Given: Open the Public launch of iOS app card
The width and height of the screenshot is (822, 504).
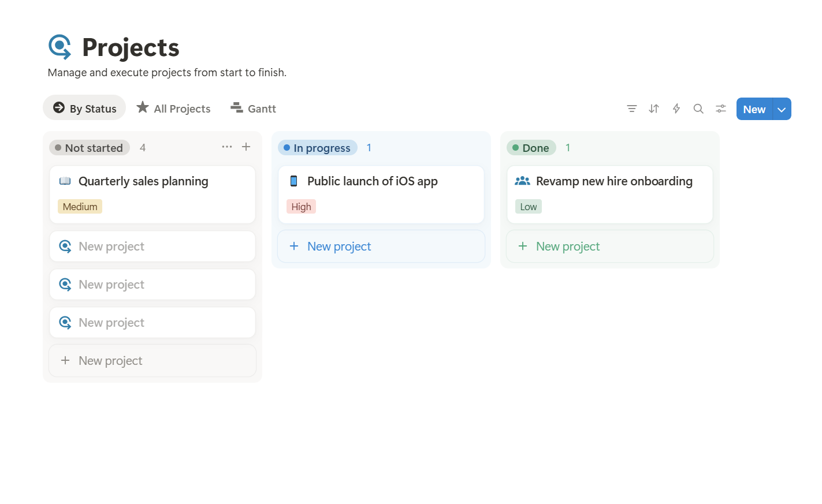Looking at the screenshot, I should coord(373,181).
